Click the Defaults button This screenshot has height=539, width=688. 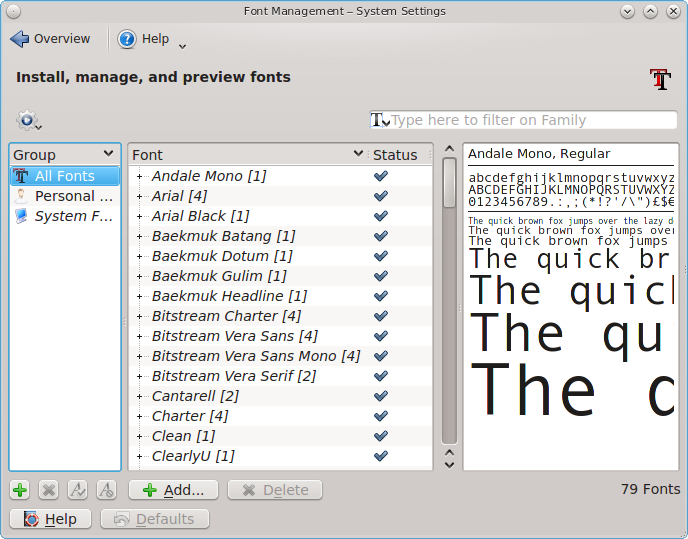[155, 519]
